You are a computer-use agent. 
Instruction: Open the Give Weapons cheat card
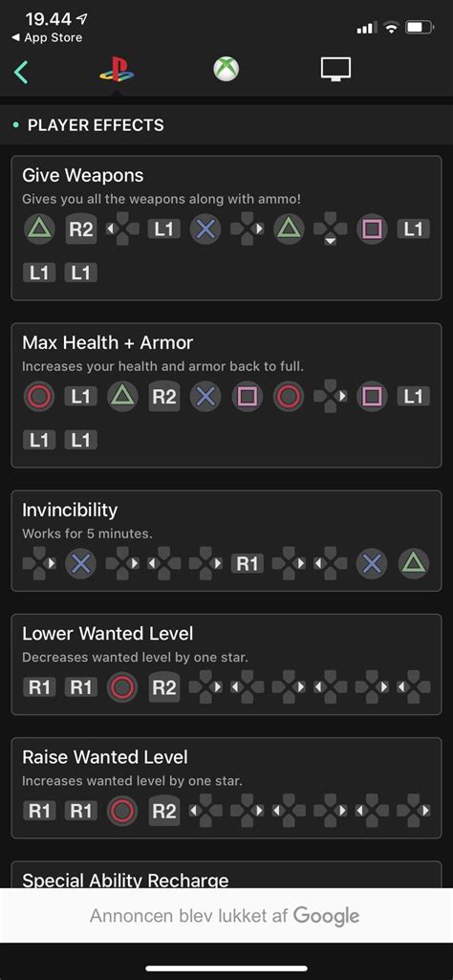(226, 229)
